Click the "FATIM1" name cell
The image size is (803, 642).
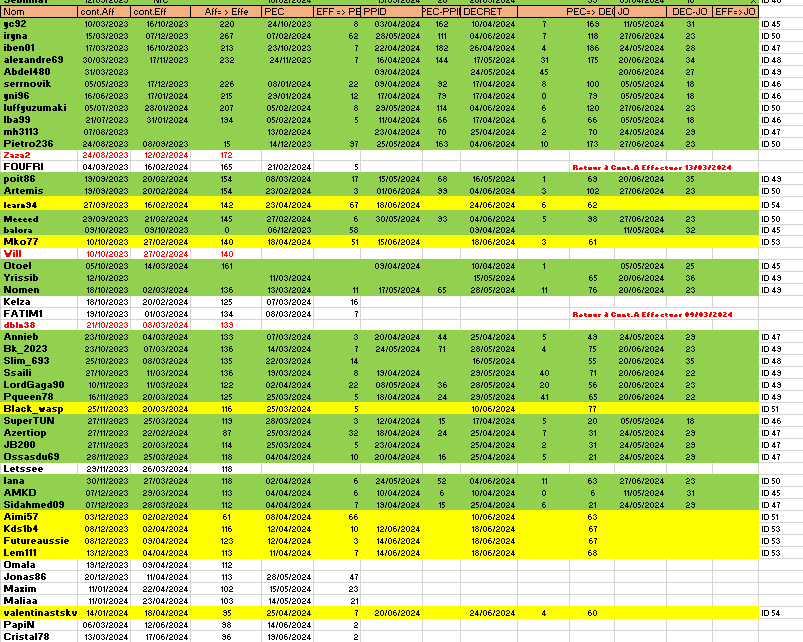[x=39, y=314]
